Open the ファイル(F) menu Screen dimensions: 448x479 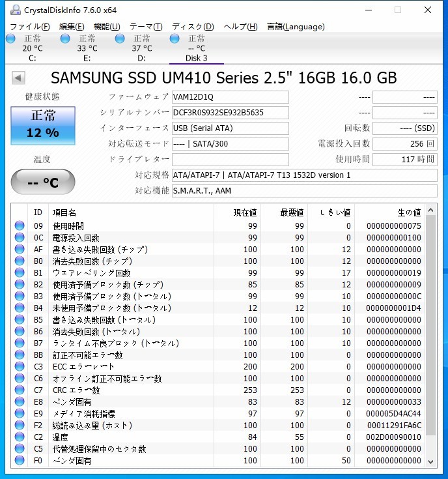[30, 27]
